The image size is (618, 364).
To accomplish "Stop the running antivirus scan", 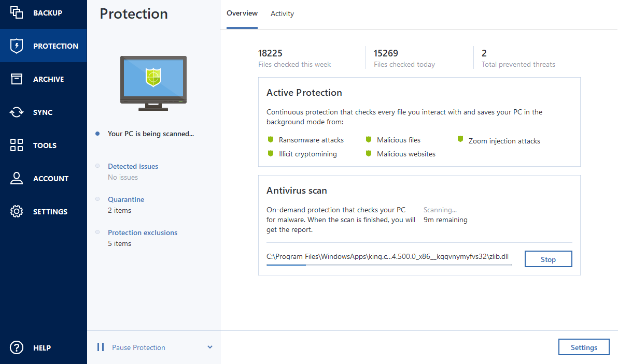I will point(548,258).
